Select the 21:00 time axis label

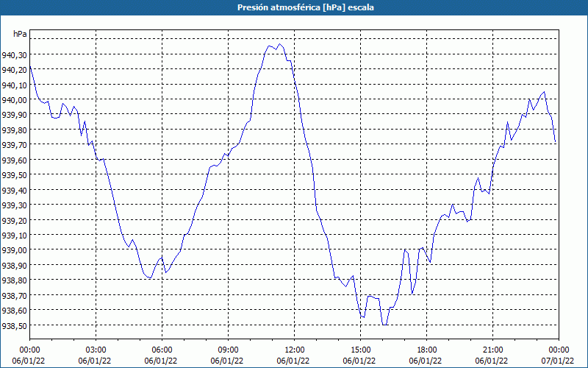[492, 350]
